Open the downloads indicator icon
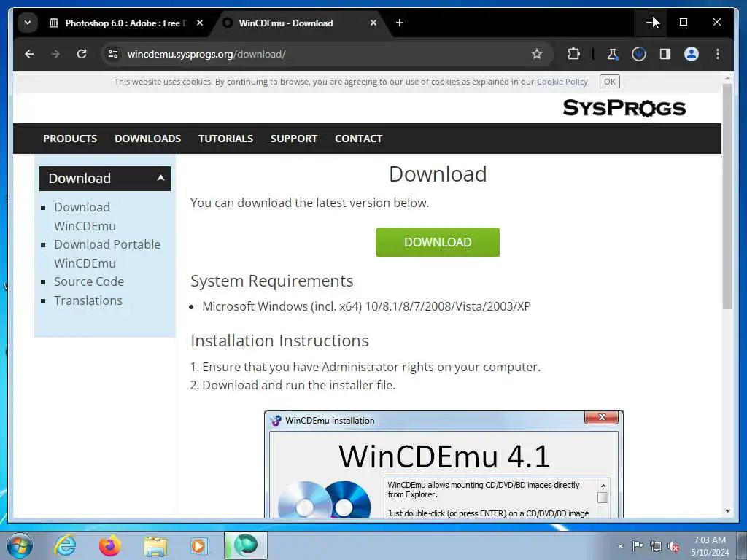The image size is (747, 560). 639,54
